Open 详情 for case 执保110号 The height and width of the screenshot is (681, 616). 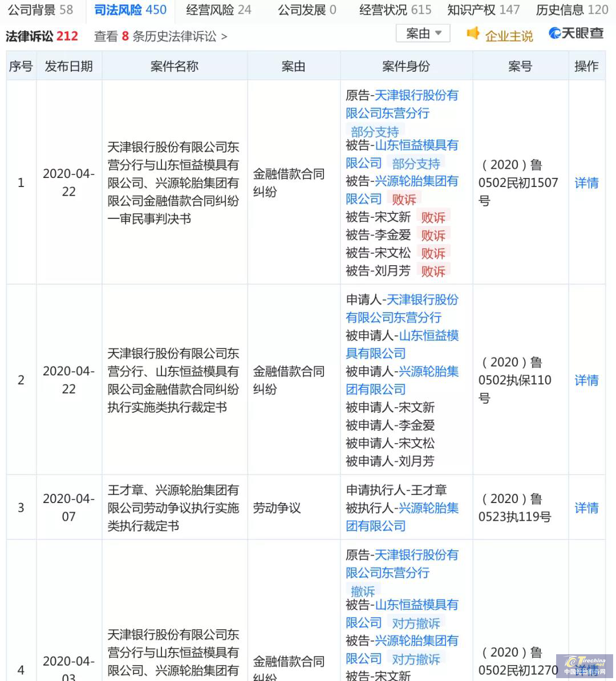[x=586, y=380]
